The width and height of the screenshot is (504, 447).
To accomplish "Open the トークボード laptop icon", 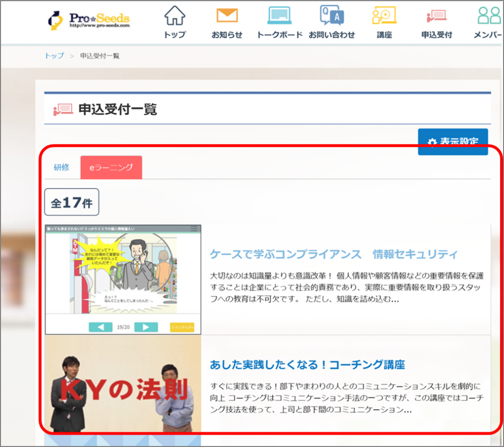I will (x=279, y=16).
